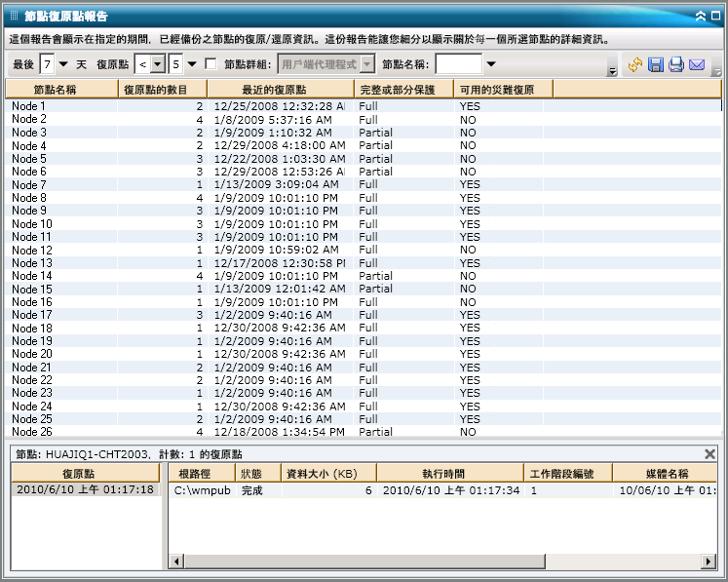This screenshot has width=728, height=582.
Task: Sort by the 最近的復原點 column header
Action: click(281, 89)
